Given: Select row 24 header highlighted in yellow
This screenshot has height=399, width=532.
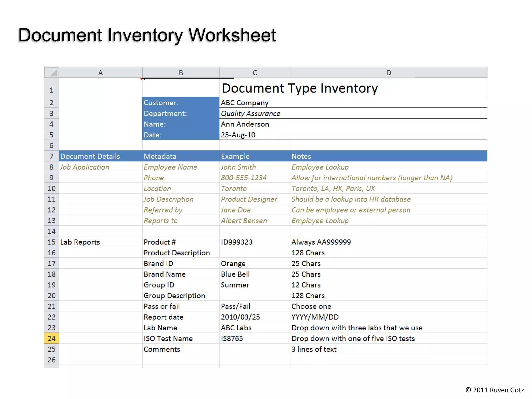Looking at the screenshot, I should click(52, 338).
